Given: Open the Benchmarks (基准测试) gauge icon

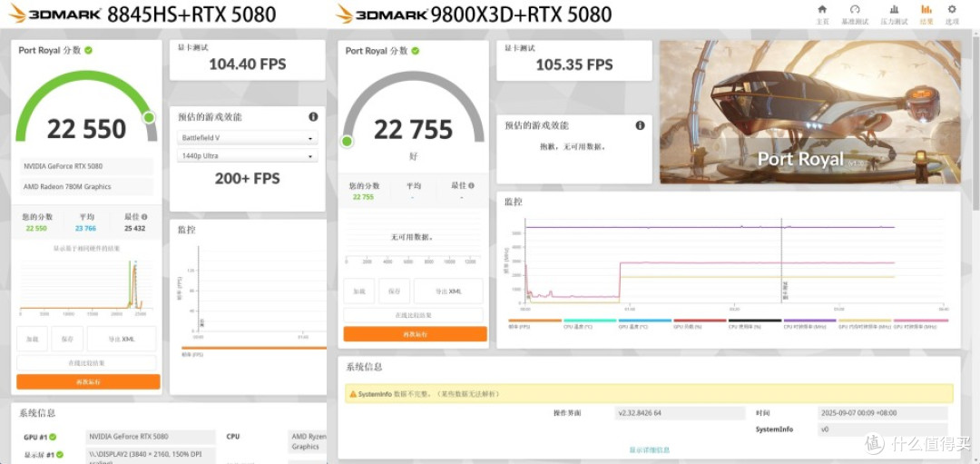Looking at the screenshot, I should 855,9.
